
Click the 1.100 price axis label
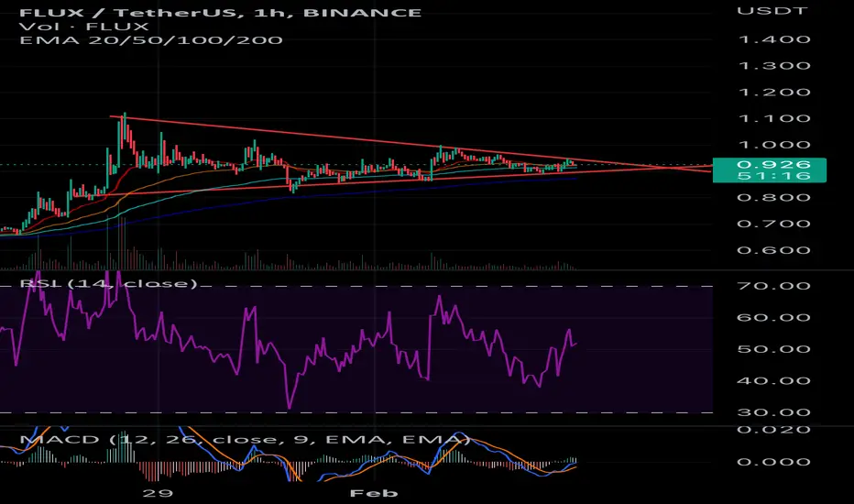coord(774,118)
